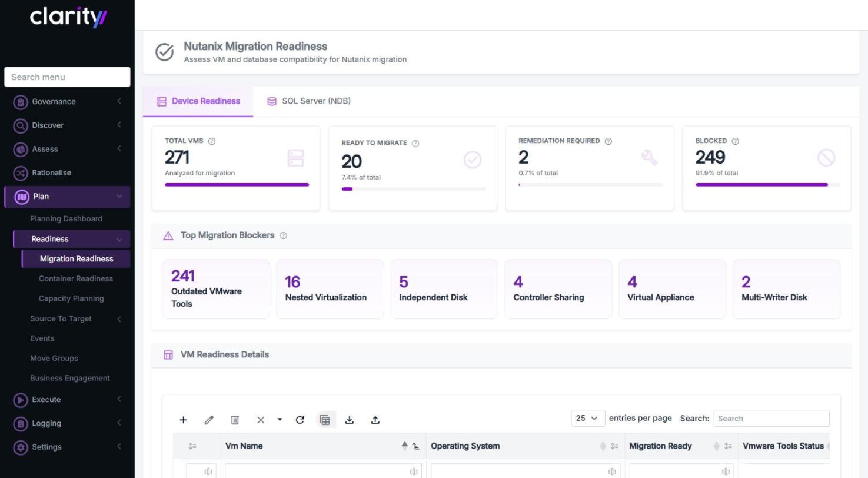Expand the Logging menu
This screenshot has height=478, width=868.
click(67, 423)
